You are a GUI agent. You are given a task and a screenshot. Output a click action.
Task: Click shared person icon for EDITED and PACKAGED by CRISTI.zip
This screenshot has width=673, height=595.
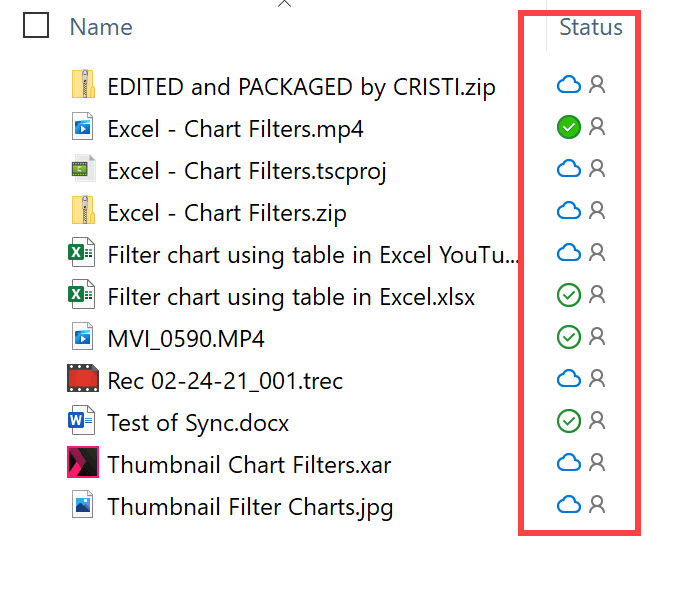click(597, 85)
